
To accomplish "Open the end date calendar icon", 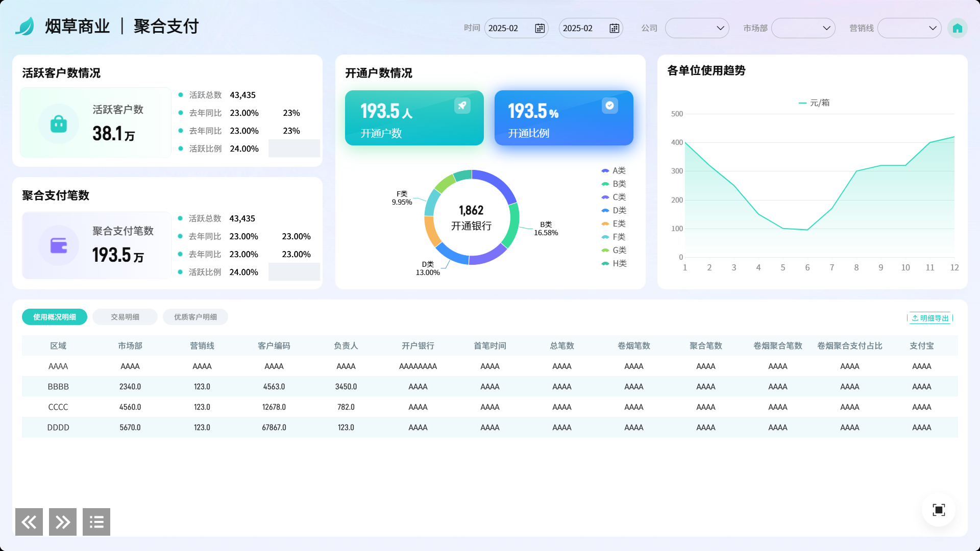I will coord(614,28).
